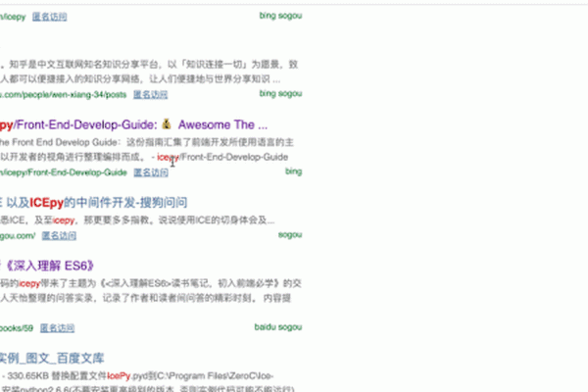
Task: Click 'bing sogou' source label of top result
Action: (x=280, y=17)
